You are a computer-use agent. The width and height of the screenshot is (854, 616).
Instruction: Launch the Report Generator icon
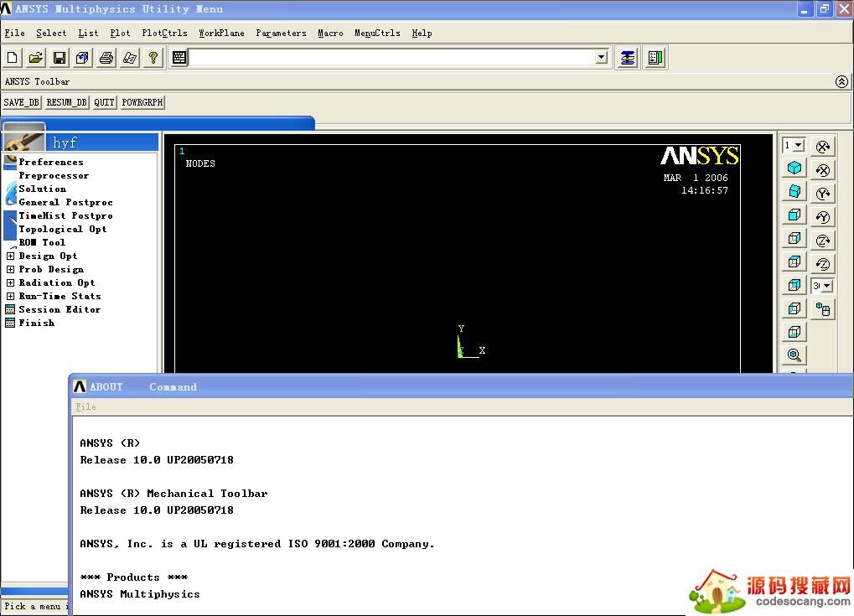tap(130, 58)
